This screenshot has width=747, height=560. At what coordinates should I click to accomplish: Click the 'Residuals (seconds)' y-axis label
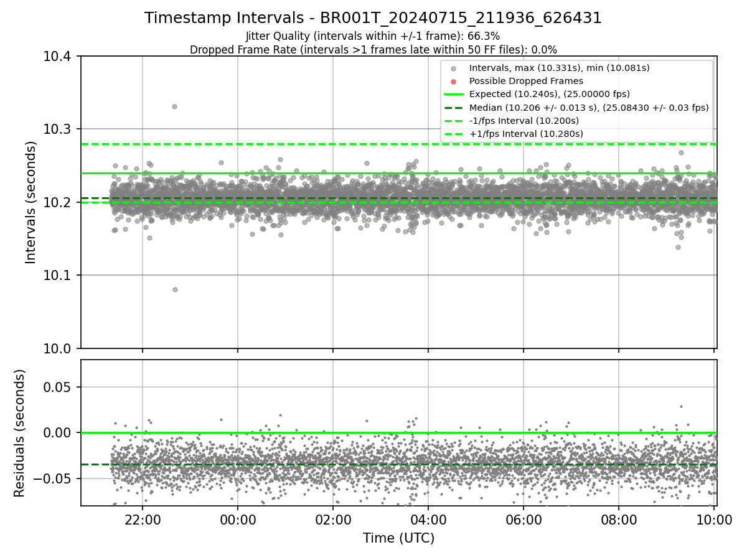click(x=20, y=433)
